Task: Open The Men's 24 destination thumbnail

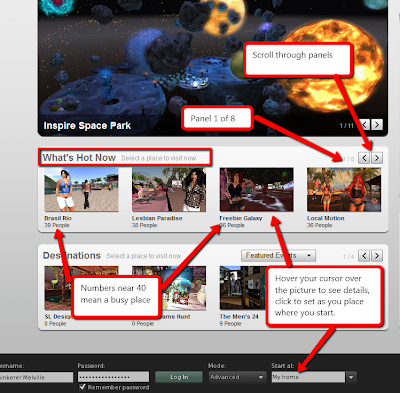Action: pos(242,288)
